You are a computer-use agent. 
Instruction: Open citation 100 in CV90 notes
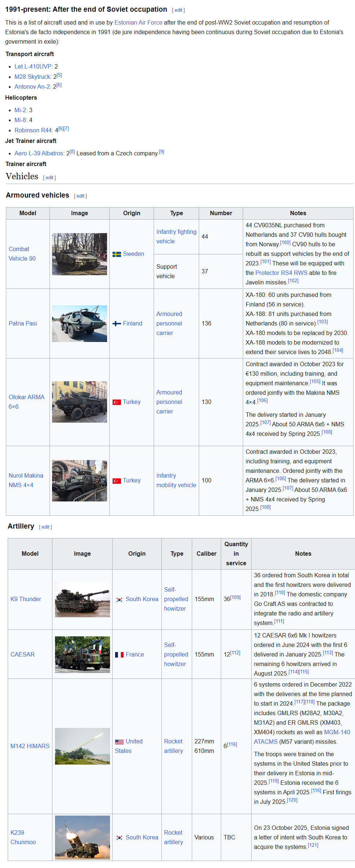tap(285, 243)
